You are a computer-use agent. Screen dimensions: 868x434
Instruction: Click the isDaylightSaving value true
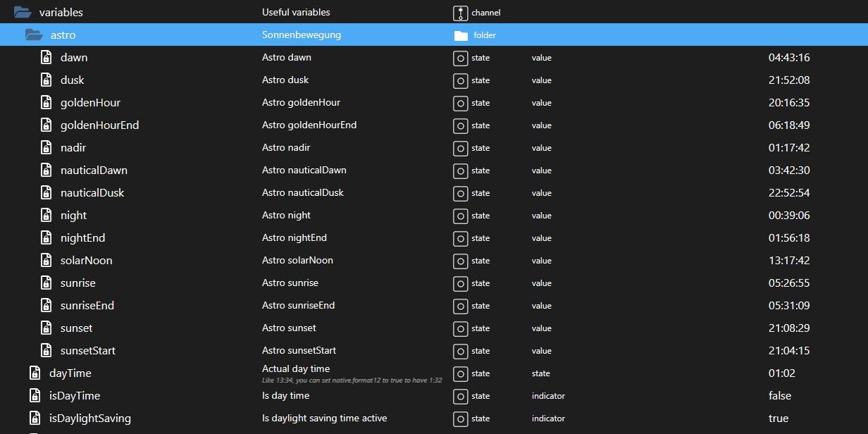pos(779,418)
